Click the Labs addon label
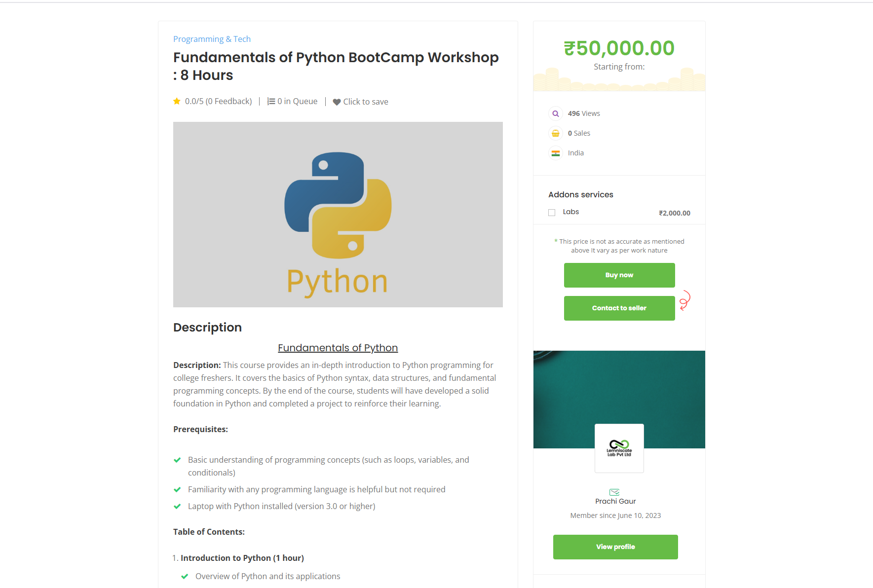Viewport: 873px width, 588px height. point(571,212)
